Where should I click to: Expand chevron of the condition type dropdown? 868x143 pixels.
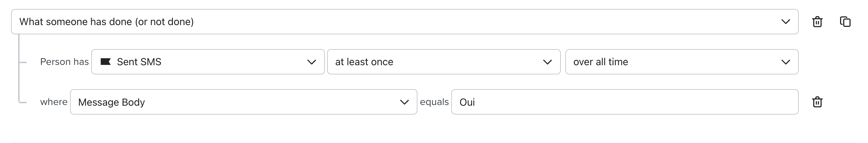point(786,22)
